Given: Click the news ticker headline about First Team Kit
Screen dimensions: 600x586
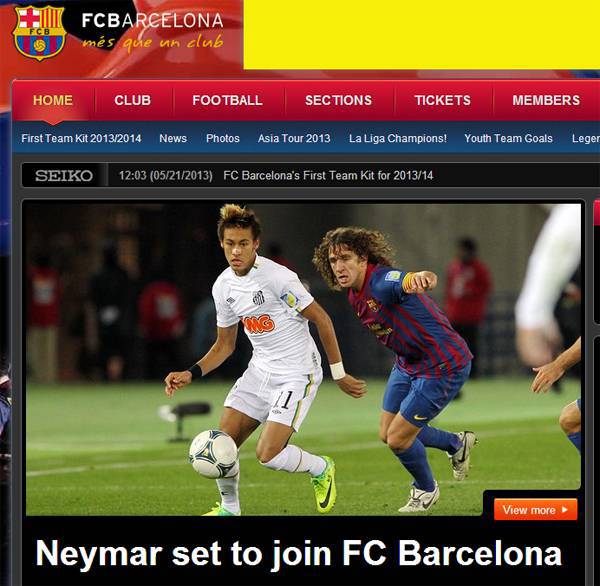Looking at the screenshot, I should click(328, 175).
